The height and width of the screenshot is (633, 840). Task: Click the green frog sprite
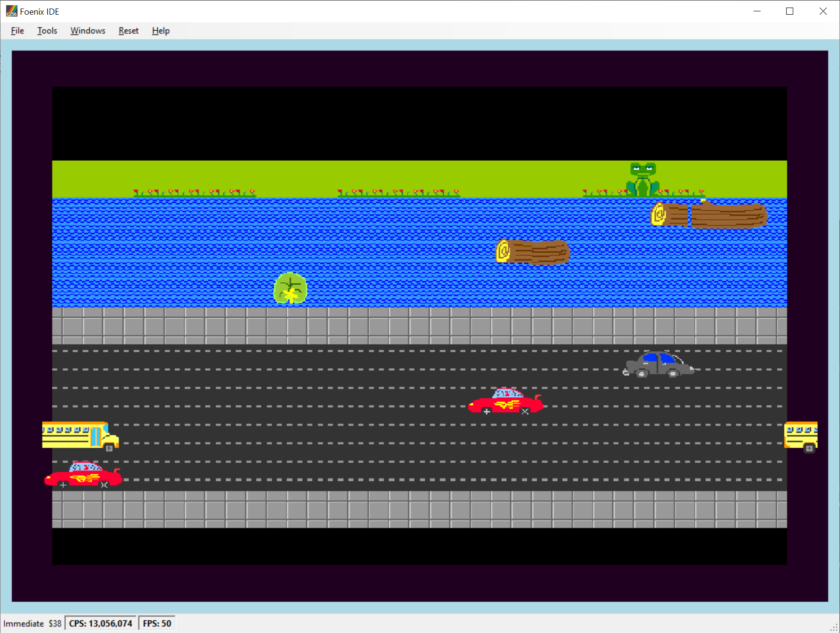click(x=643, y=179)
